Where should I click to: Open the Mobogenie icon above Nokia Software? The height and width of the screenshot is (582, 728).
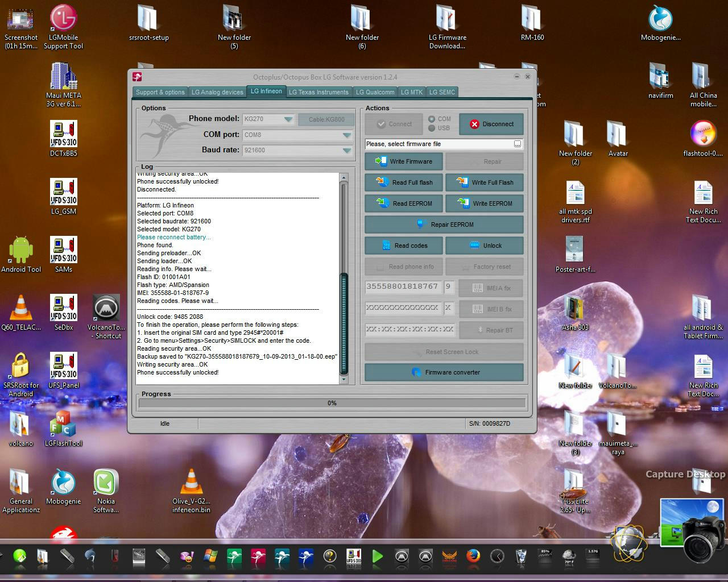pyautogui.click(x=63, y=487)
